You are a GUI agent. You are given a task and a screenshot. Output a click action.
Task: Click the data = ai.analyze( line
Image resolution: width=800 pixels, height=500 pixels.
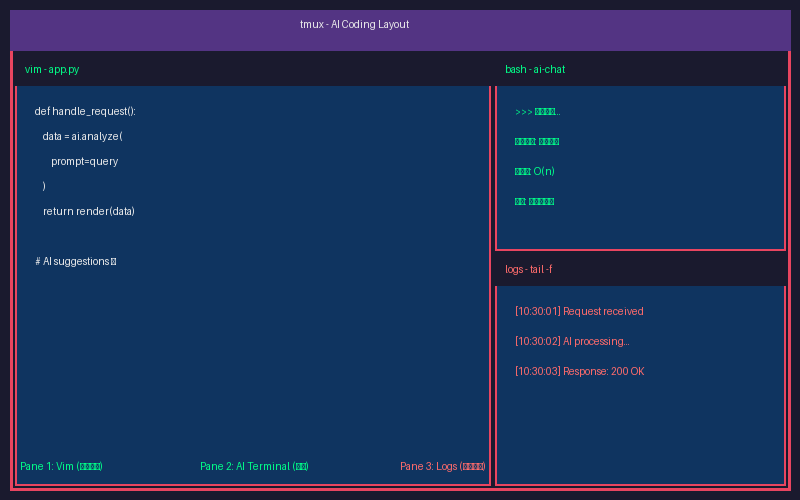pyautogui.click(x=83, y=136)
